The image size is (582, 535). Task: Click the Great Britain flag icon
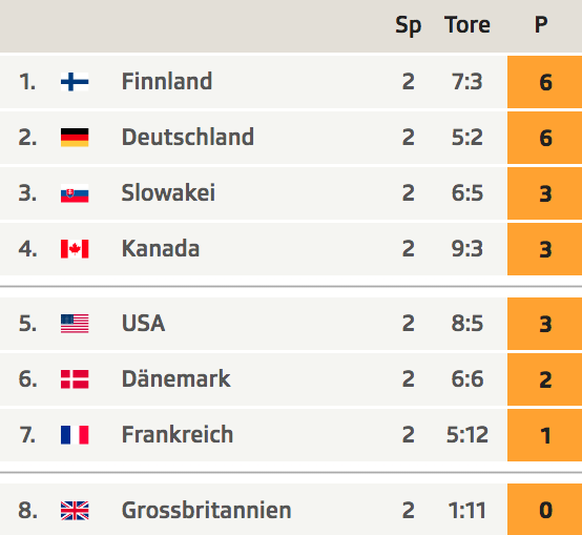click(75, 510)
